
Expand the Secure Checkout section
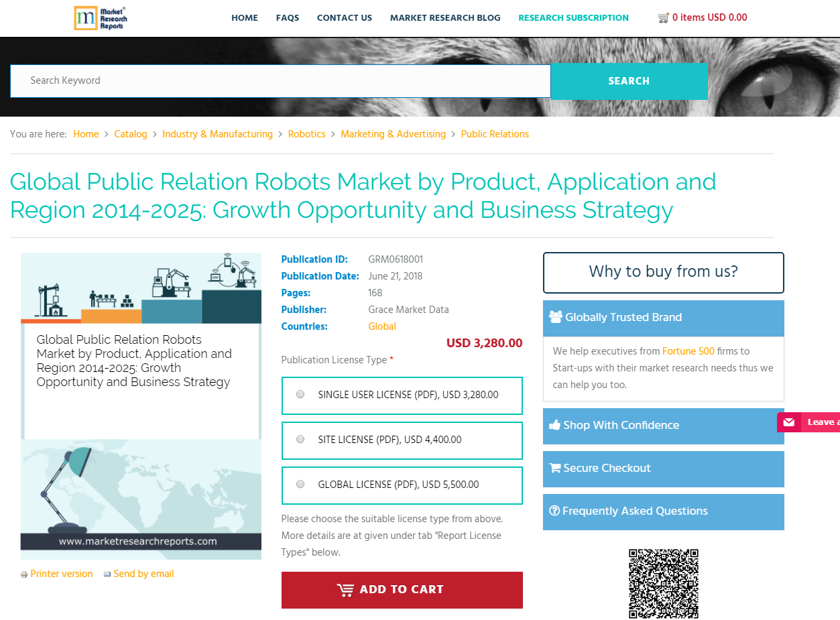point(663,469)
